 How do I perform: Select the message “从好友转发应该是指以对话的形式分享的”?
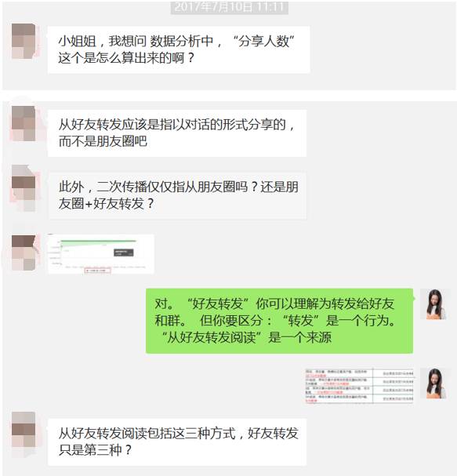[x=177, y=133]
